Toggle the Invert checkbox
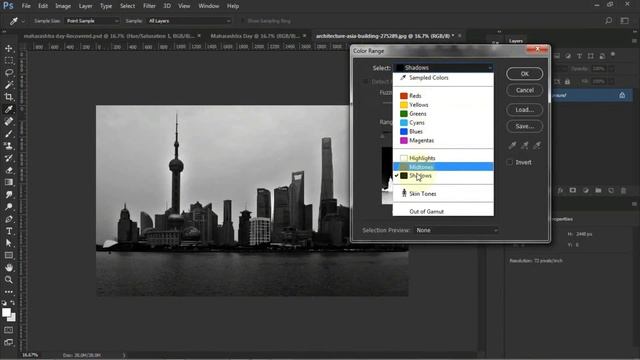Viewport: 640px width, 360px height. pyautogui.click(x=509, y=162)
